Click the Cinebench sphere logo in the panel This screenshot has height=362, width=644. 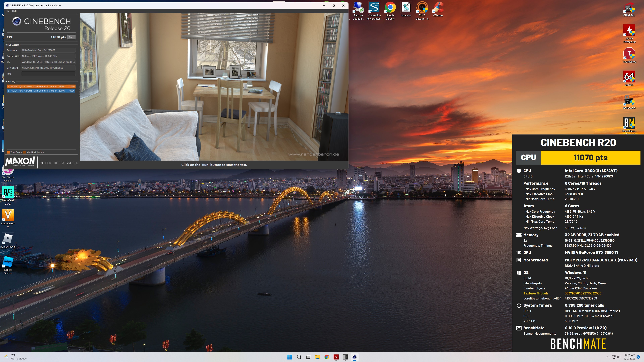17,21
